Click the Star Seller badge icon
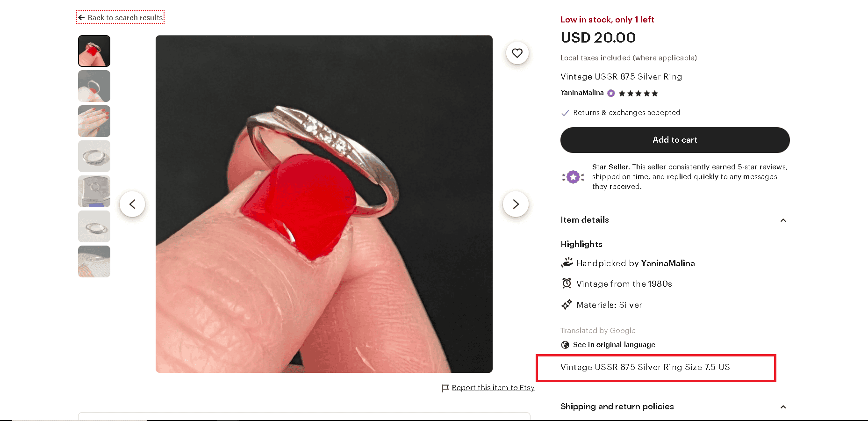Image resolution: width=868 pixels, height=421 pixels. click(x=573, y=177)
